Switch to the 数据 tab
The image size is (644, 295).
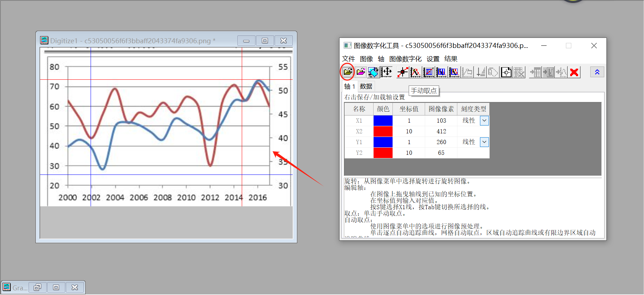coord(366,86)
